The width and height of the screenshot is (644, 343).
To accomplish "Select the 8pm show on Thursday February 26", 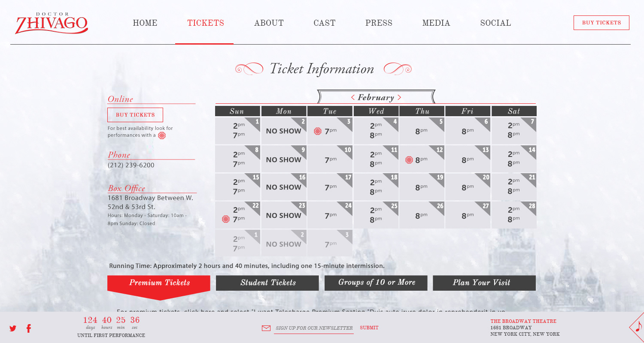I will [x=422, y=216].
